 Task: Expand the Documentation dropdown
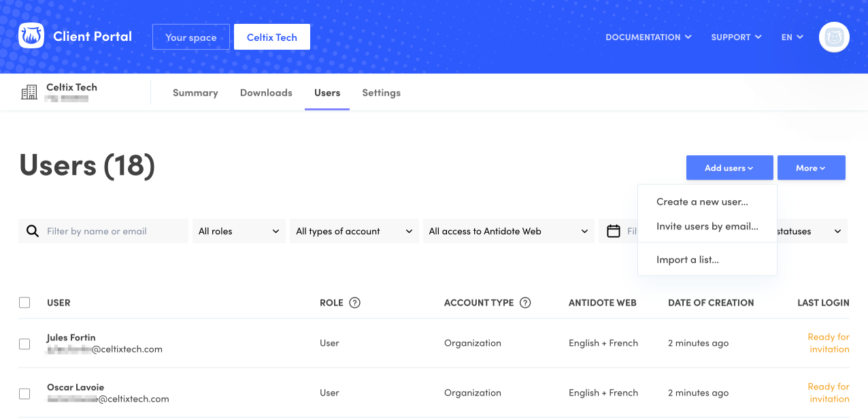pos(648,37)
